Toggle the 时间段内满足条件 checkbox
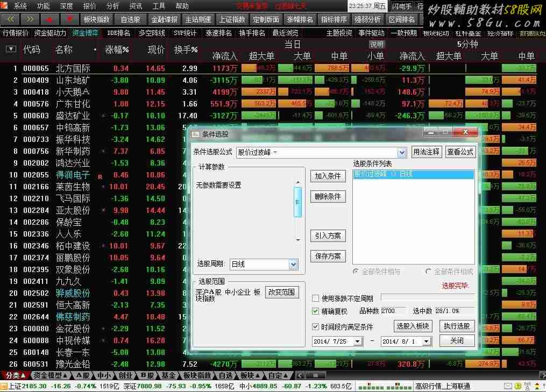Image resolution: width=546 pixels, height=392 pixels. pos(316,326)
